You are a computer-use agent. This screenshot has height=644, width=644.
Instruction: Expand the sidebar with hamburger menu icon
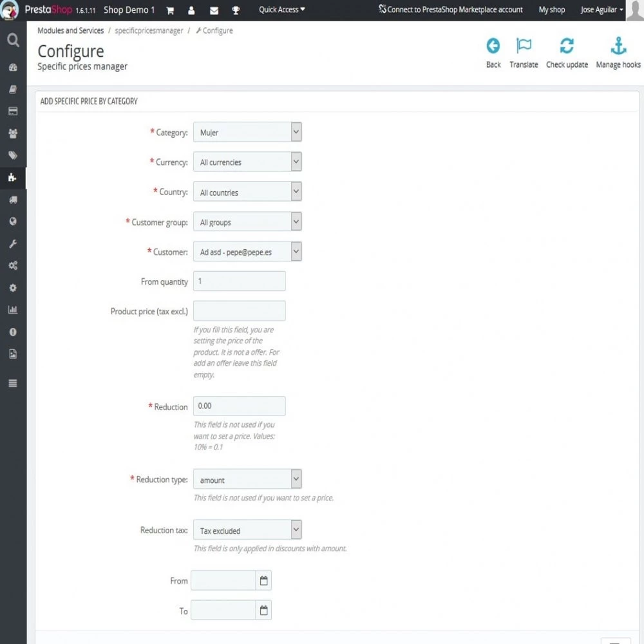pyautogui.click(x=13, y=383)
